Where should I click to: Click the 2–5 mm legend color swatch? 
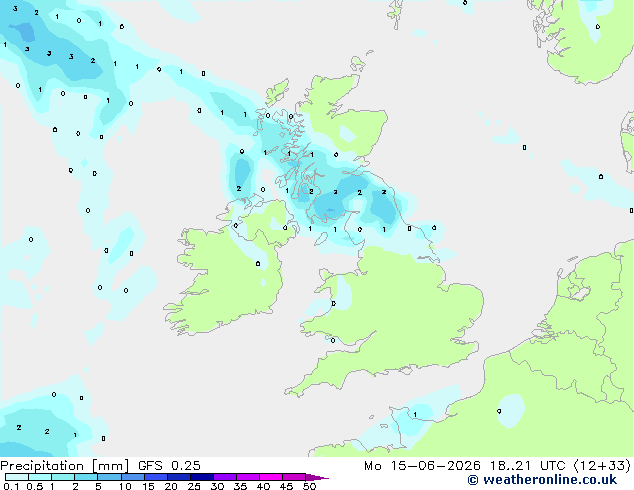[x=86, y=477]
